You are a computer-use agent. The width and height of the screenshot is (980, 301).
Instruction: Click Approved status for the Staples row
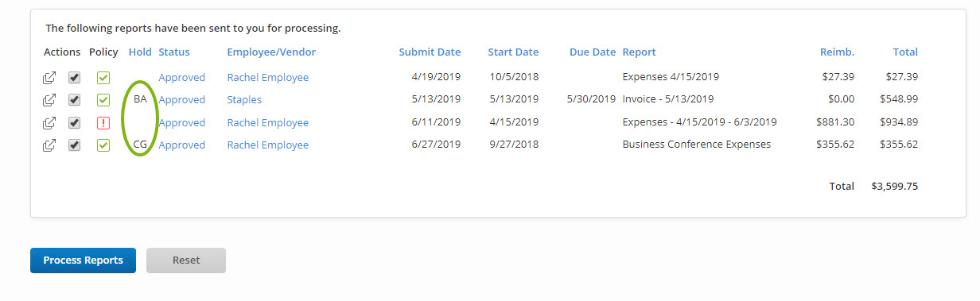[x=182, y=100]
